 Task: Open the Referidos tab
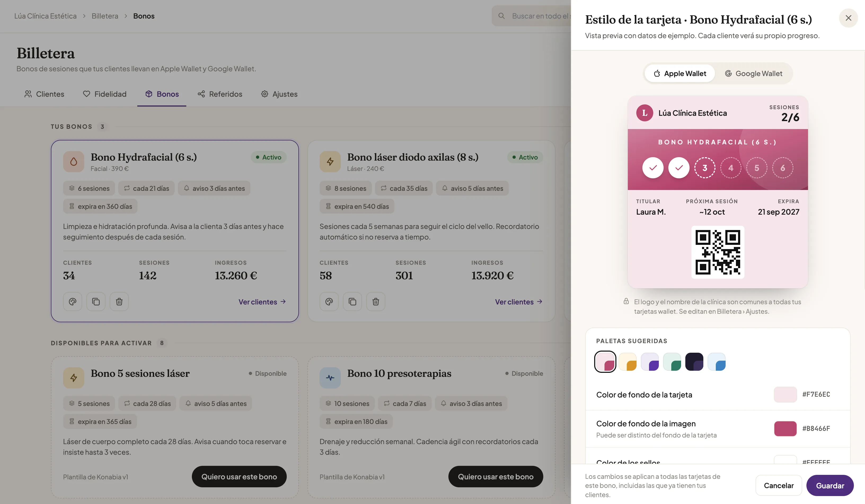coord(220,94)
